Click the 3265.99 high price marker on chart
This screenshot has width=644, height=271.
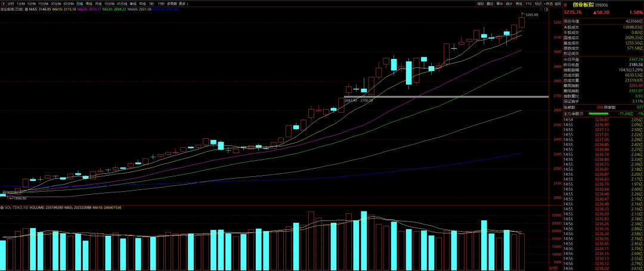pyautogui.click(x=531, y=14)
